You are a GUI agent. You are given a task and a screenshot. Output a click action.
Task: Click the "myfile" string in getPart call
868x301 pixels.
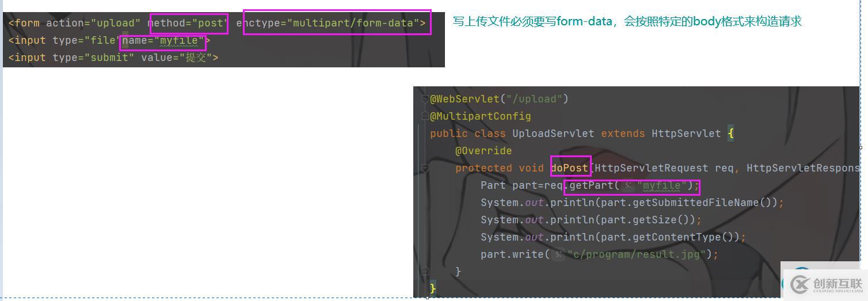pyautogui.click(x=662, y=185)
